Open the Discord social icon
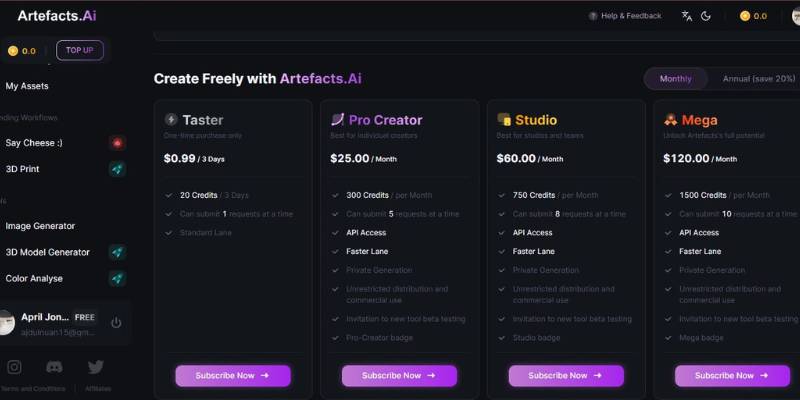Screen dimensions: 800x400 coord(54,367)
